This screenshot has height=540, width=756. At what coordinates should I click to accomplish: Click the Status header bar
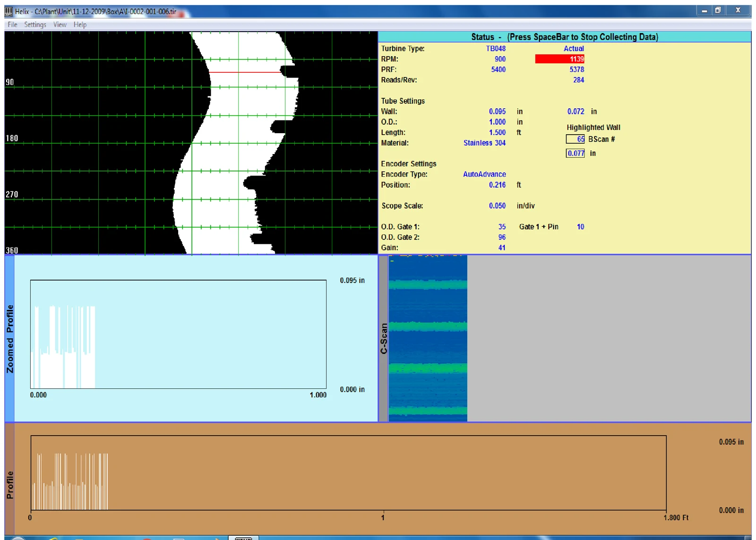tap(565, 37)
